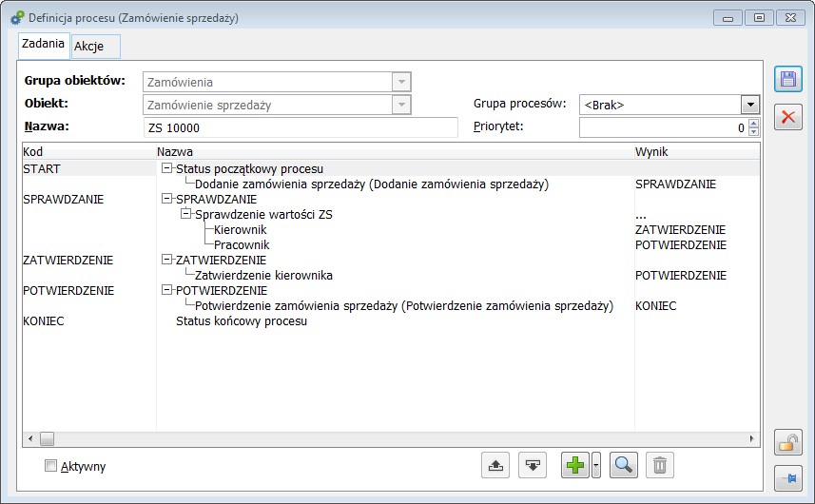This screenshot has height=504, width=815.
Task: Maximize the Definicja procesu window
Action: [759, 18]
